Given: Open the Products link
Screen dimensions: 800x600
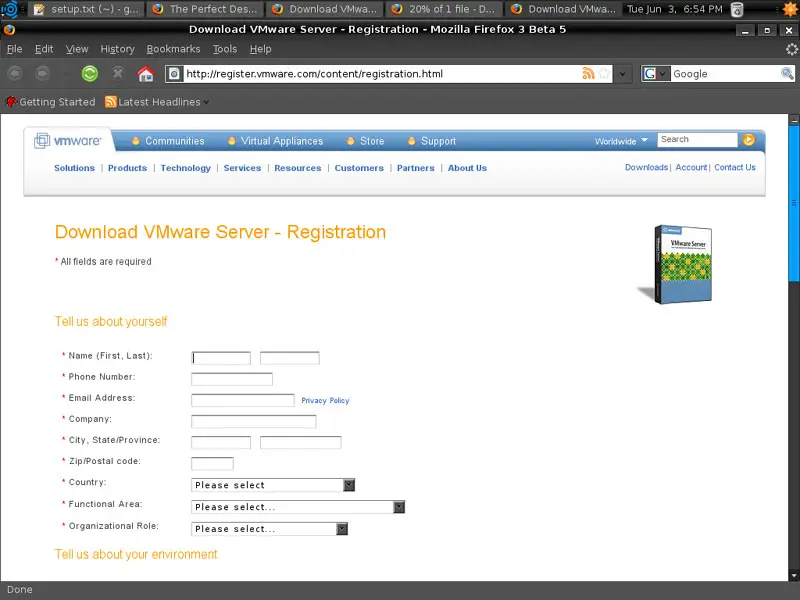Looking at the screenshot, I should [128, 168].
